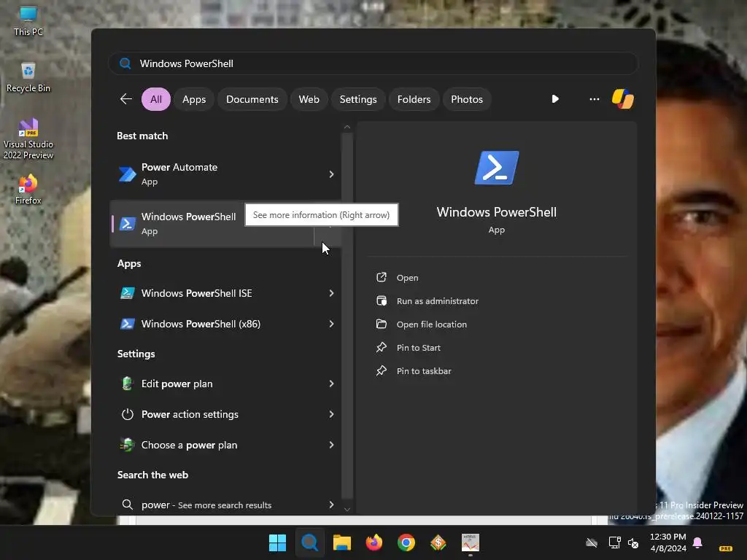The height and width of the screenshot is (560, 747).
Task: Click the Windows PowerShell search text field
Action: [x=373, y=63]
